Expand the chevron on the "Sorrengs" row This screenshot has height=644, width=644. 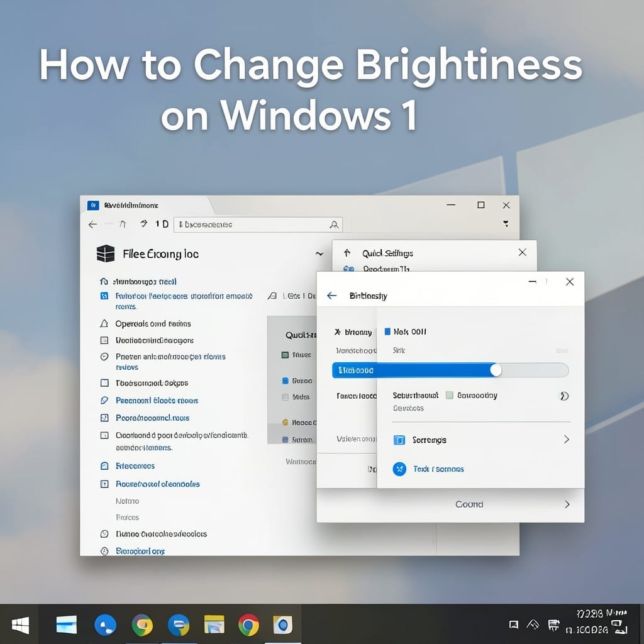coord(567,440)
